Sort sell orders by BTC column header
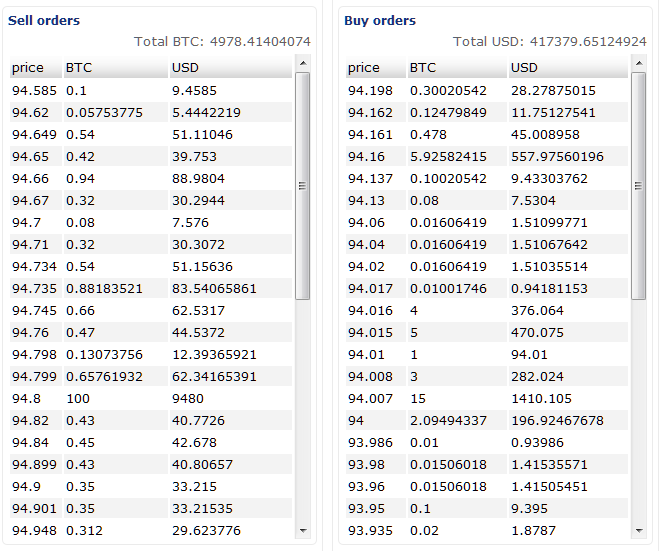661x551 pixels. pos(116,67)
